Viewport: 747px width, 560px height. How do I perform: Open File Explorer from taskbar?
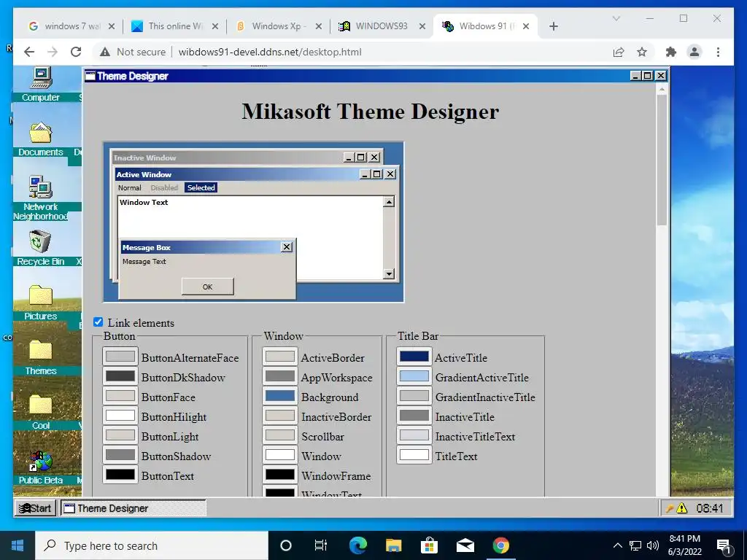pyautogui.click(x=393, y=545)
